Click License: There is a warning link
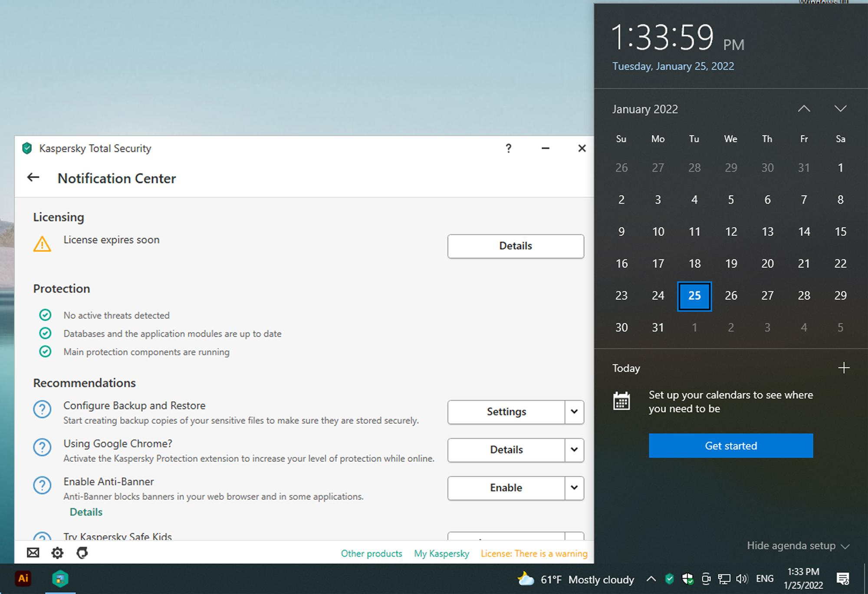The height and width of the screenshot is (594, 868). pos(534,554)
